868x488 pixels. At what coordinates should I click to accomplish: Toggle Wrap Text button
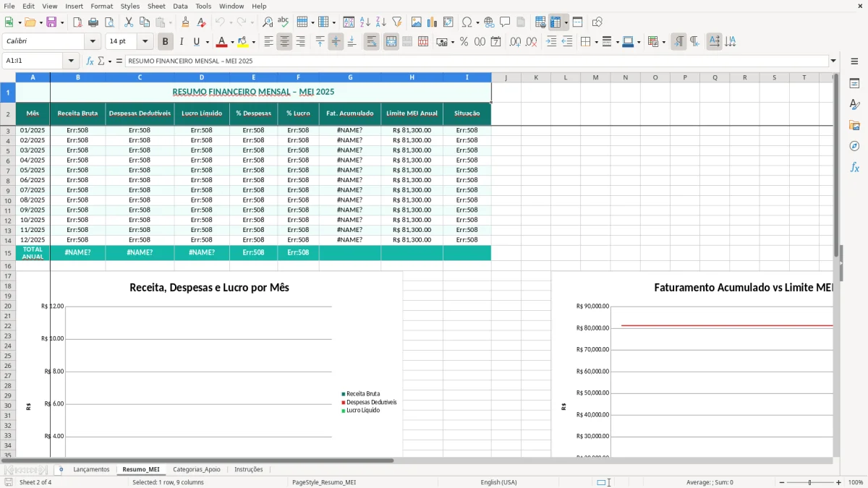(372, 42)
